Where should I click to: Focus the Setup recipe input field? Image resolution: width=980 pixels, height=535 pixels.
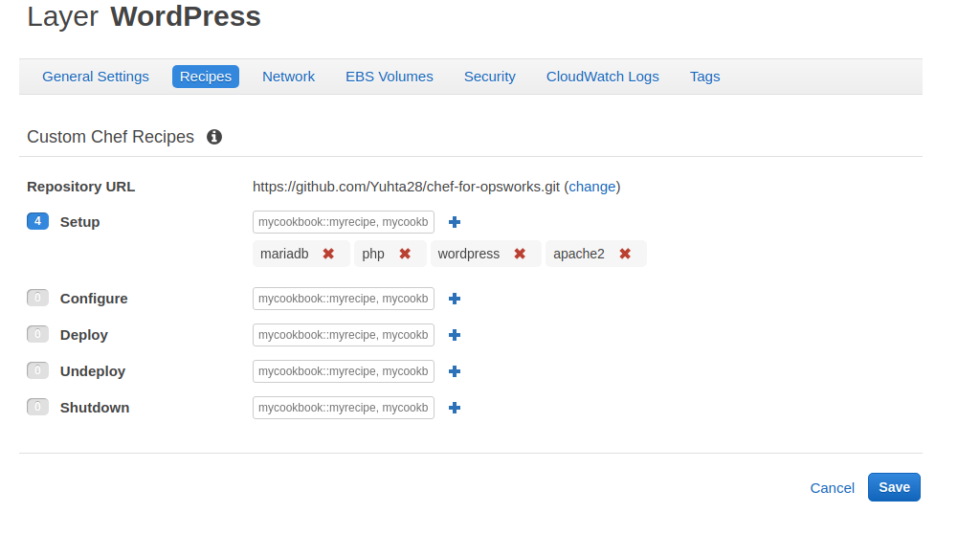(344, 222)
